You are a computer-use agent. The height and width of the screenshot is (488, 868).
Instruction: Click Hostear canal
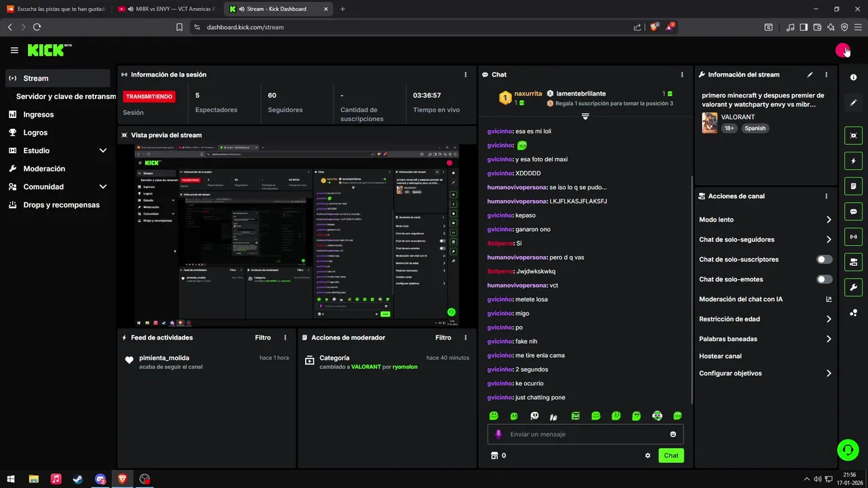720,356
